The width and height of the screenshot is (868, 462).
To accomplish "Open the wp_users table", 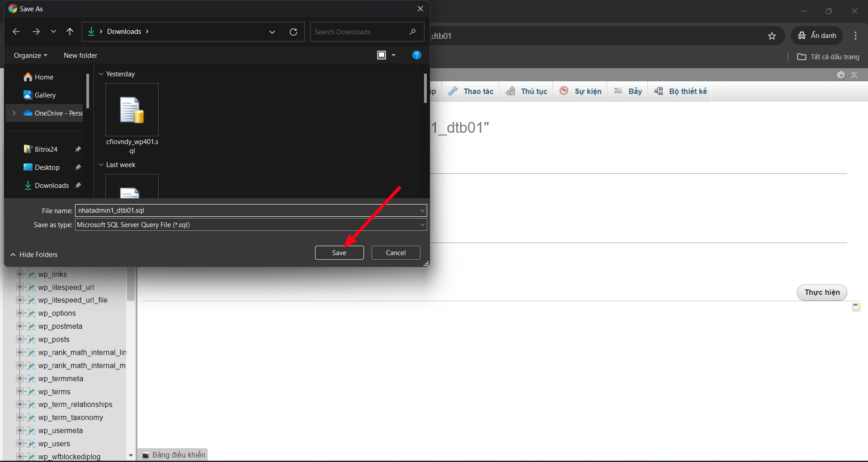I will pos(54,443).
